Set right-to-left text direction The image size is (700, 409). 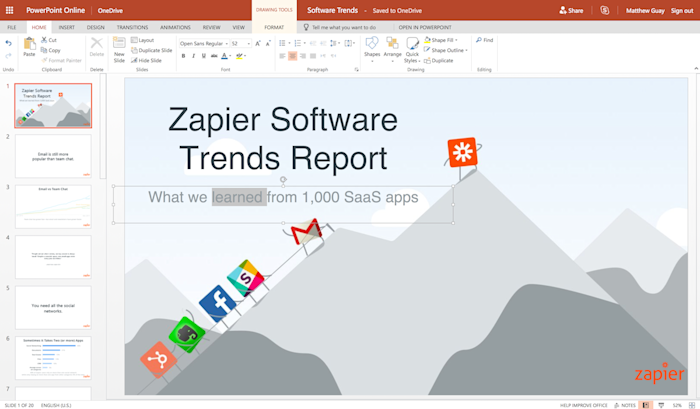click(333, 56)
